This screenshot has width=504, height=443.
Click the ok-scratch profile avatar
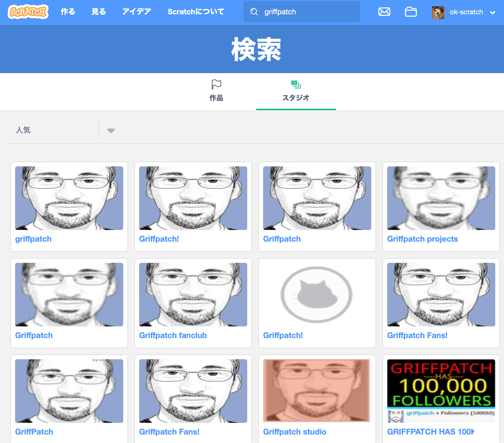438,12
